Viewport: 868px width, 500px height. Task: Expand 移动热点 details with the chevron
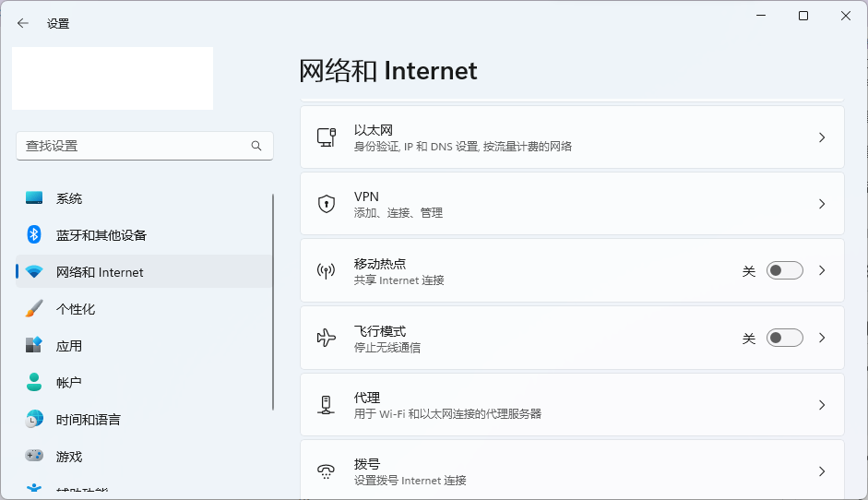[822, 270]
